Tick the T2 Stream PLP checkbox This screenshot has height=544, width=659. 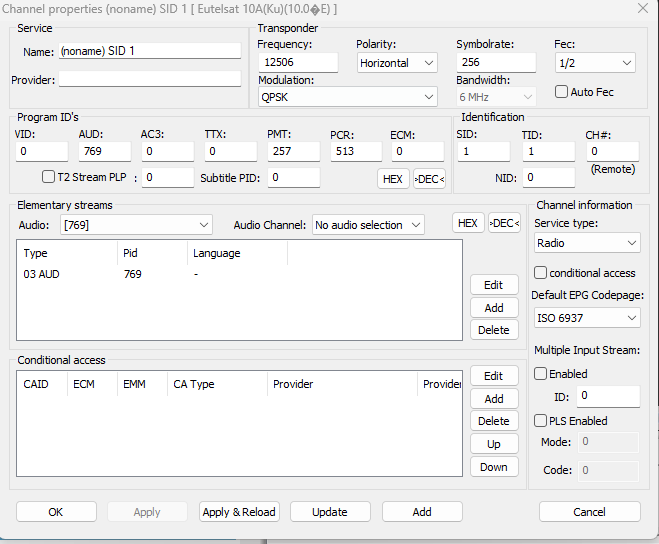pyautogui.click(x=48, y=177)
